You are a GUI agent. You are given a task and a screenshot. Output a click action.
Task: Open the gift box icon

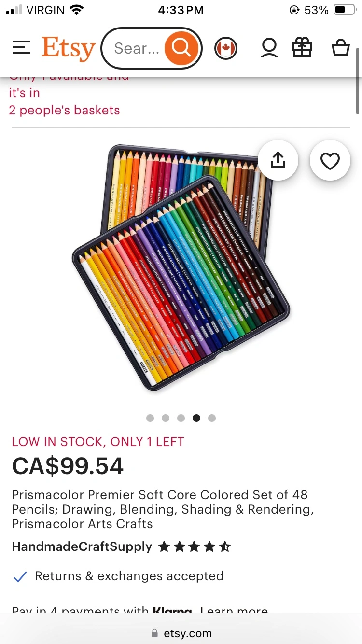(x=302, y=48)
